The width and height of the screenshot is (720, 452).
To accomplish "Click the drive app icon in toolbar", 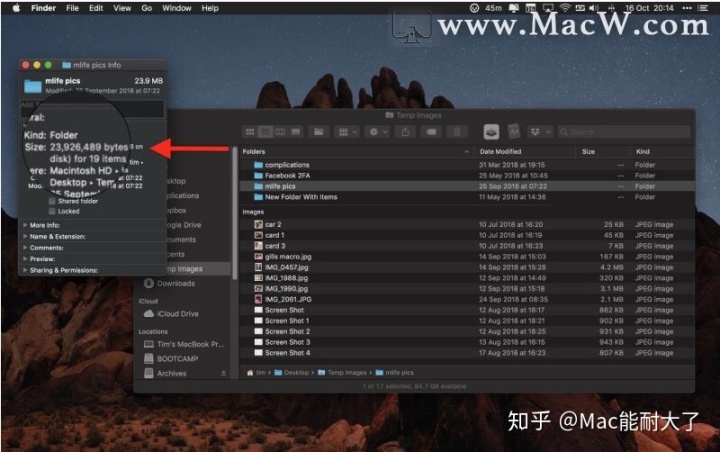I will (491, 132).
